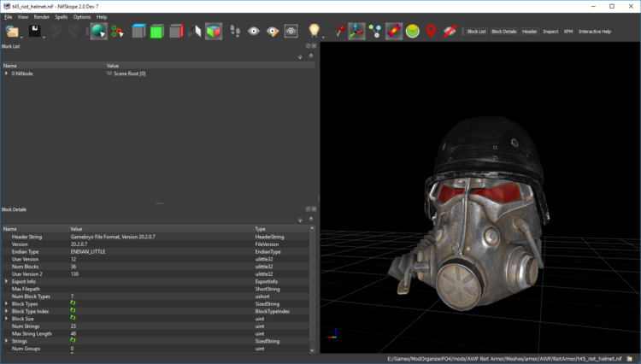This screenshot has height=364, width=641.
Task: Open the Load button dropdown arrow
Action: [21, 38]
